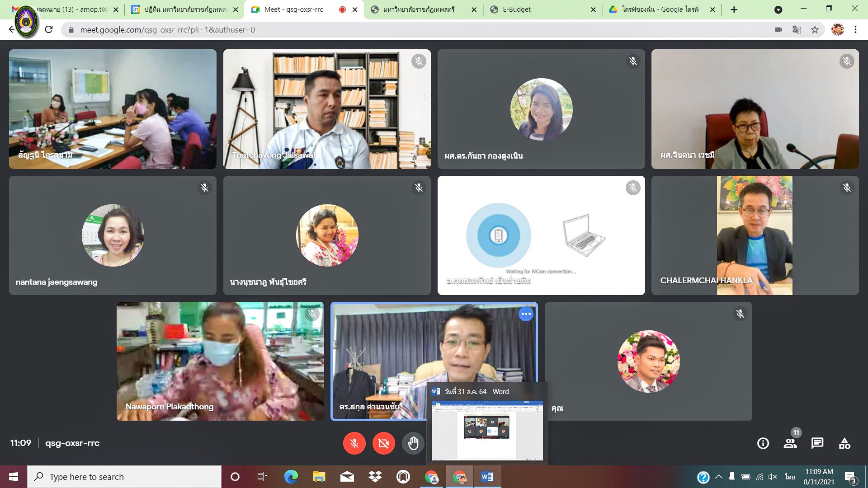Click camera indicator icon in address bar
This screenshot has width=868, height=488.
point(778,30)
